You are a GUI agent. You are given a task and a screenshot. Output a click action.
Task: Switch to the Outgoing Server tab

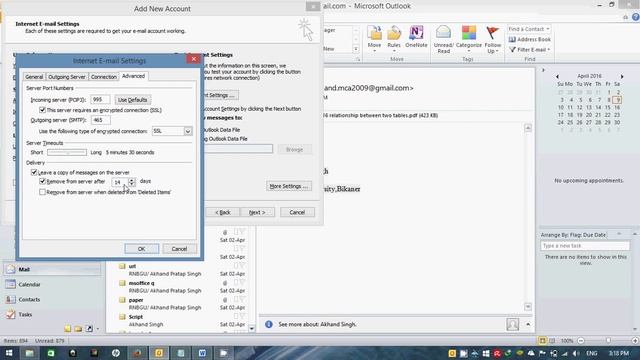(x=67, y=77)
